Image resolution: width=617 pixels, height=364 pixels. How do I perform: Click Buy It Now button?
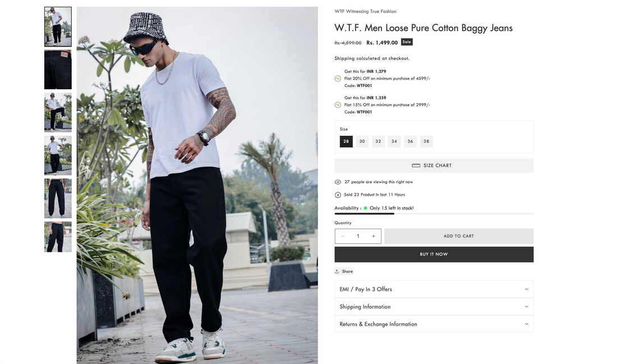(434, 254)
